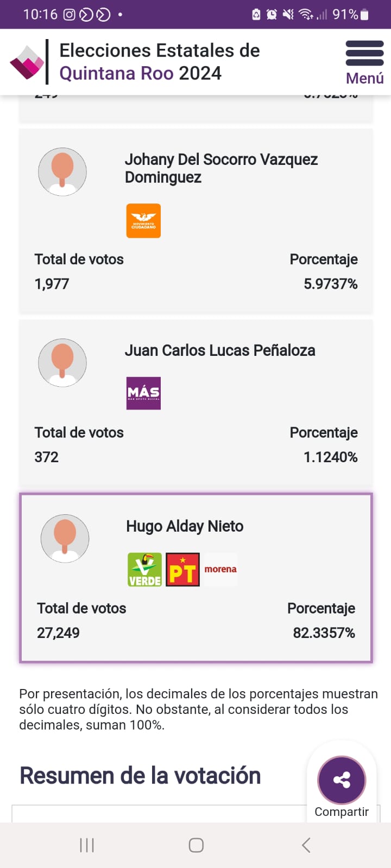391x868 pixels.
Task: Open the Juan Carlos Lucas Peñaloza name
Action: pos(220,350)
